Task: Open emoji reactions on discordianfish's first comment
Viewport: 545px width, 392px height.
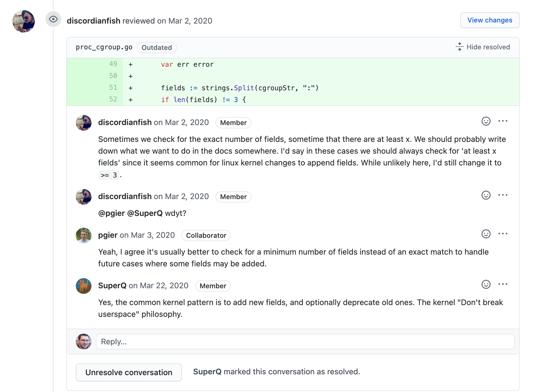Action: (x=486, y=121)
